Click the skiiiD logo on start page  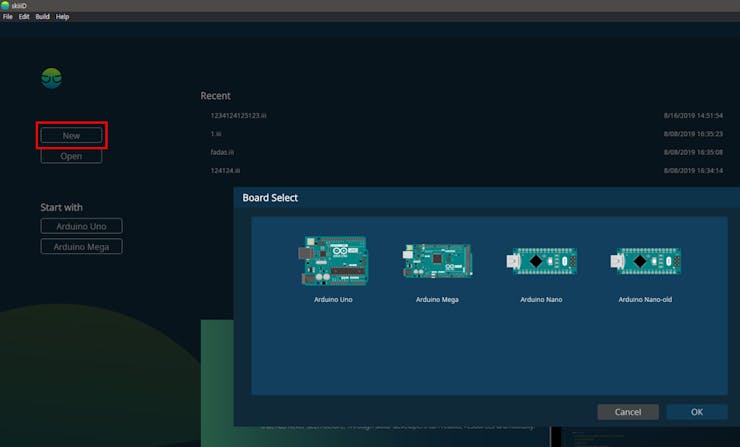[51, 78]
